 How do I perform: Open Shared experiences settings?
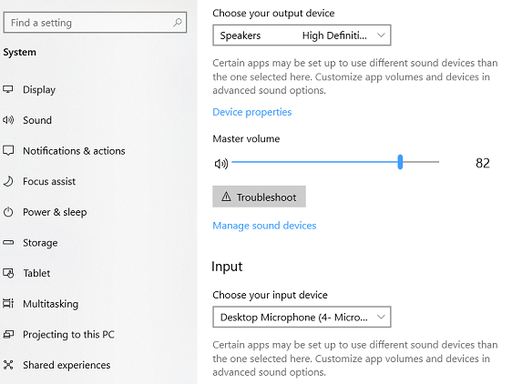click(66, 365)
